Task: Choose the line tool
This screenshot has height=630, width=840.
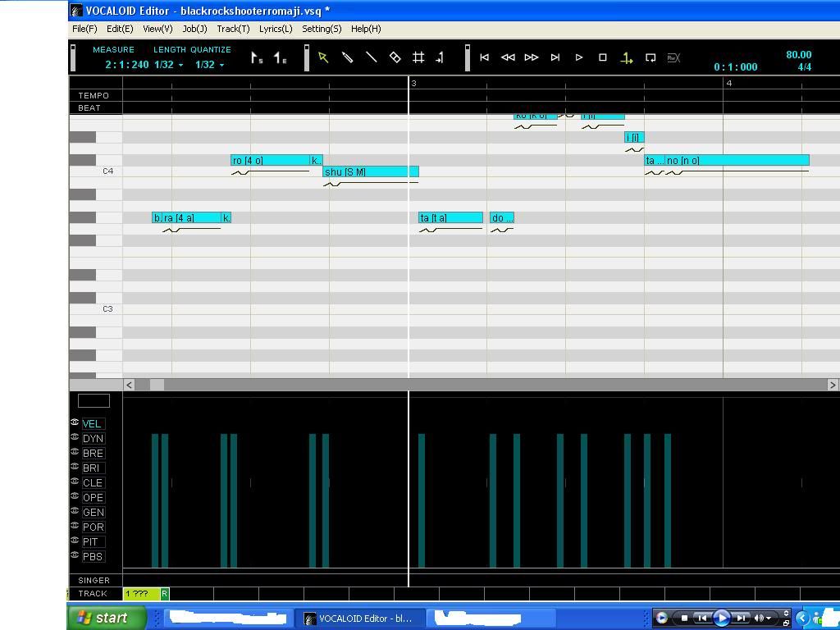Action: pos(371,57)
